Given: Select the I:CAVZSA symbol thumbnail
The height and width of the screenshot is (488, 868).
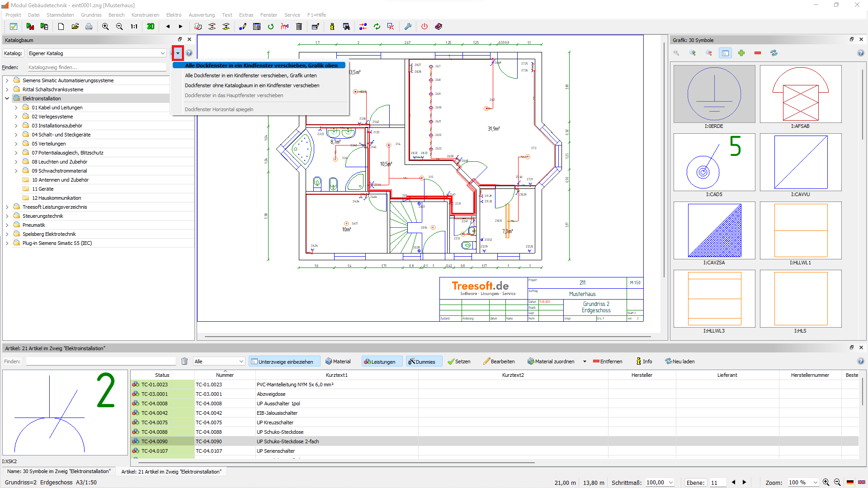Looking at the screenshot, I should click(714, 231).
